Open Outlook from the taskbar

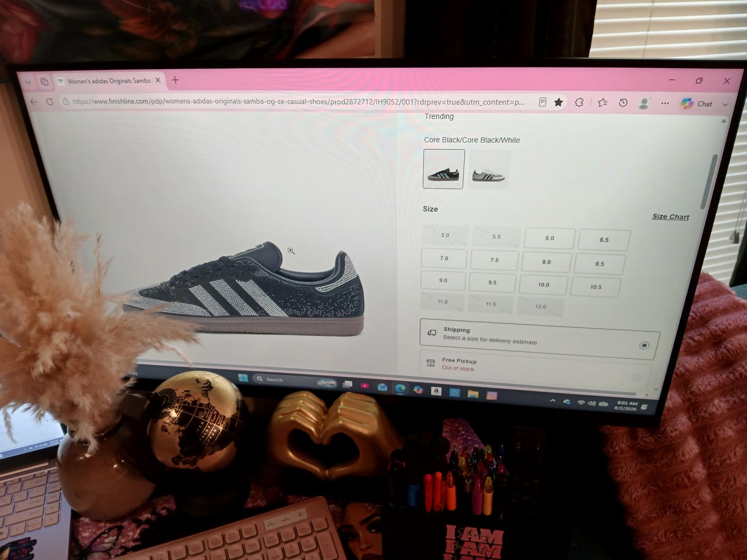[382, 388]
